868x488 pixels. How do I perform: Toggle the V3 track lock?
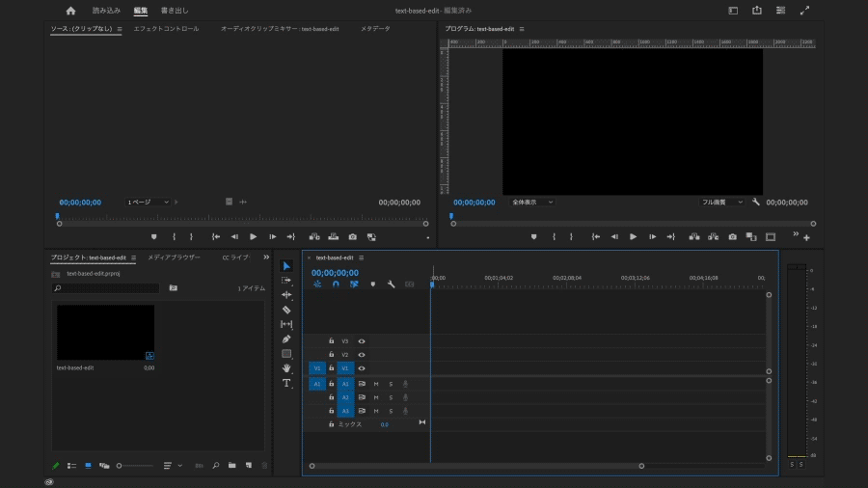pos(331,340)
